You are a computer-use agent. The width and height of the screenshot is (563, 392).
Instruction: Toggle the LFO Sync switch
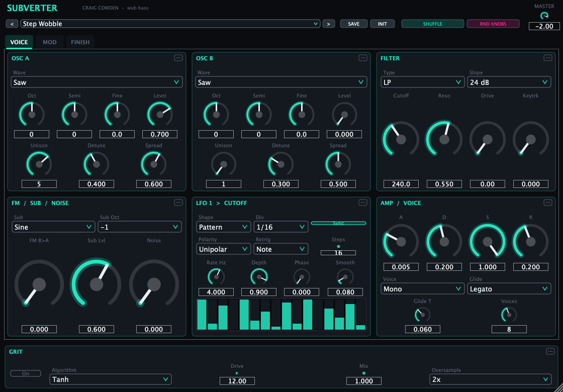(338, 223)
